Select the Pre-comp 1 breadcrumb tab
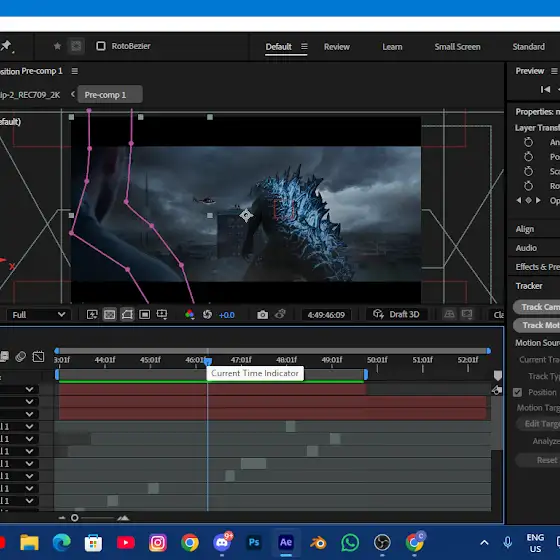 [110, 95]
